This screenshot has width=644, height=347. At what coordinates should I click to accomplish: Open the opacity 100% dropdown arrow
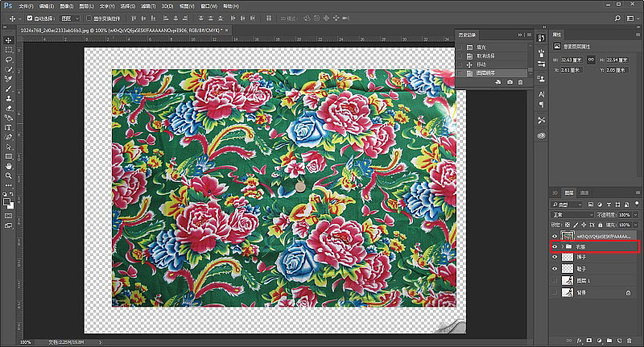coord(635,215)
